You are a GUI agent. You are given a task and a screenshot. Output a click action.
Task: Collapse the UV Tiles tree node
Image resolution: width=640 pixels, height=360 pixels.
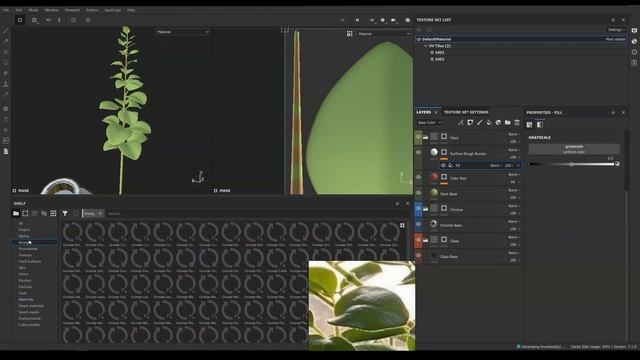tap(426, 46)
